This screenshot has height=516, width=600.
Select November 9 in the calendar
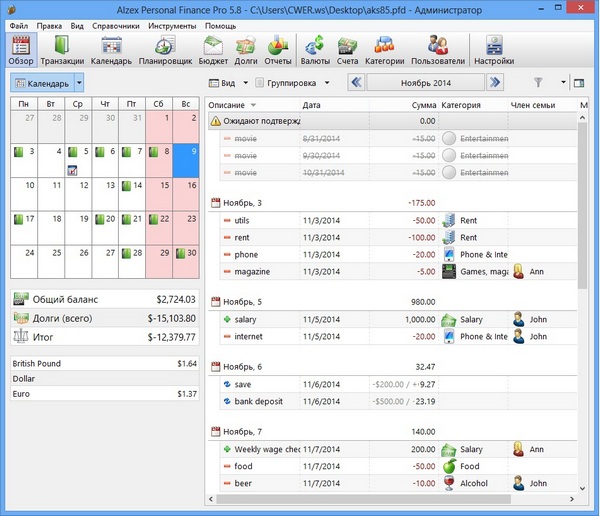pos(187,159)
